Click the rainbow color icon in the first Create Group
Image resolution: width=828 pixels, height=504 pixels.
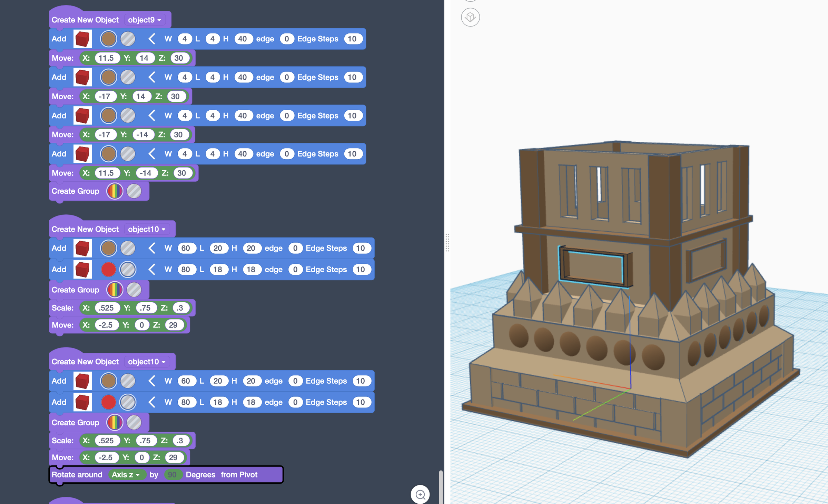click(115, 191)
